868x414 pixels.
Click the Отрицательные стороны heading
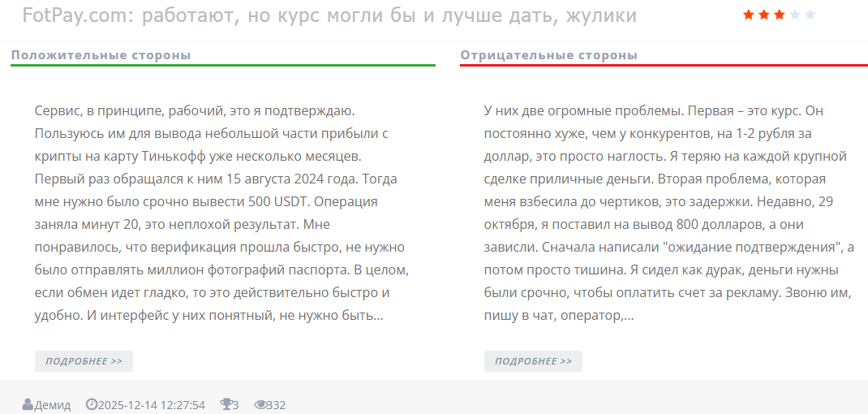tap(549, 55)
